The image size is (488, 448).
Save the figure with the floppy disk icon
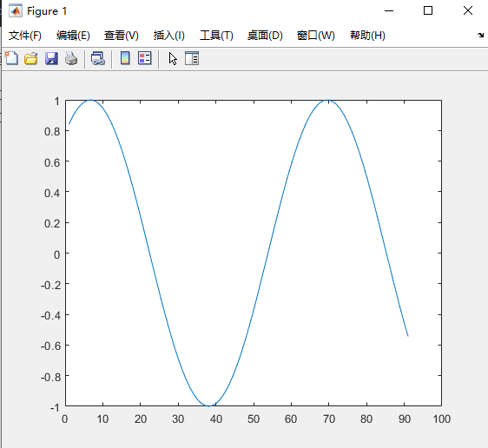pos(51,58)
